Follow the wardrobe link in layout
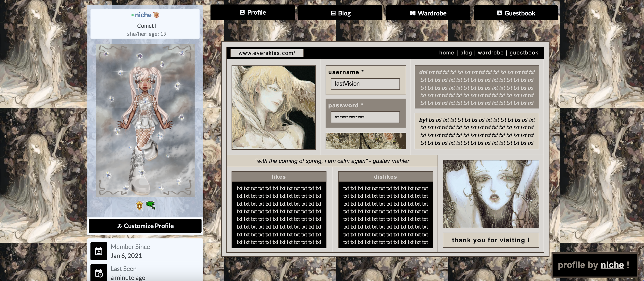Screen dimensions: 644x281 tap(490, 52)
